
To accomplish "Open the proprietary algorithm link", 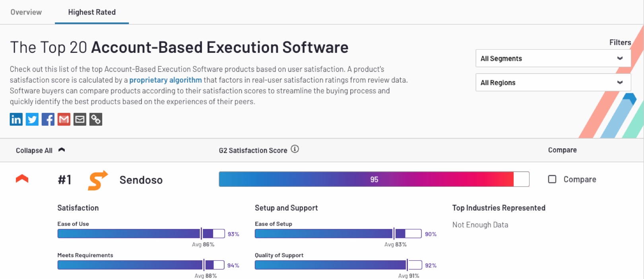I will coord(165,80).
